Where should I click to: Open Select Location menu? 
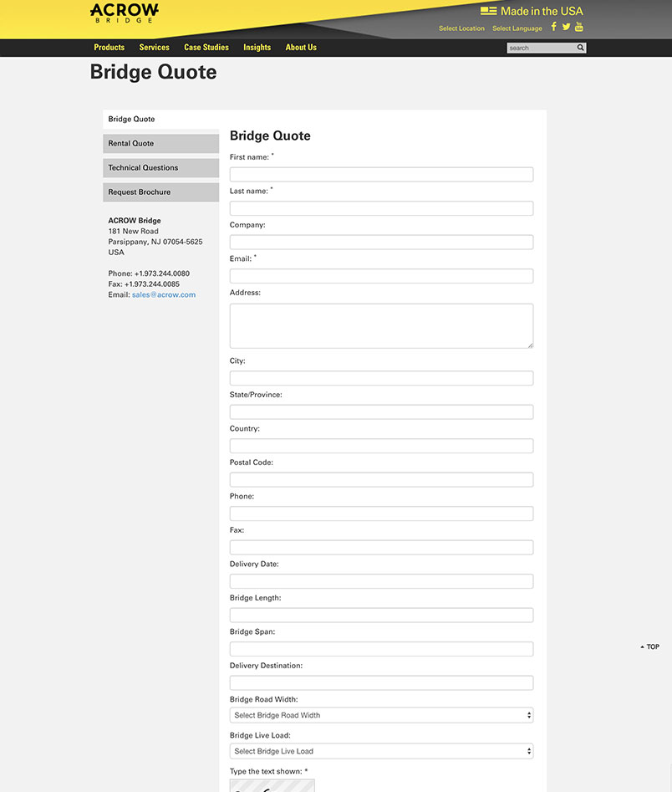461,28
